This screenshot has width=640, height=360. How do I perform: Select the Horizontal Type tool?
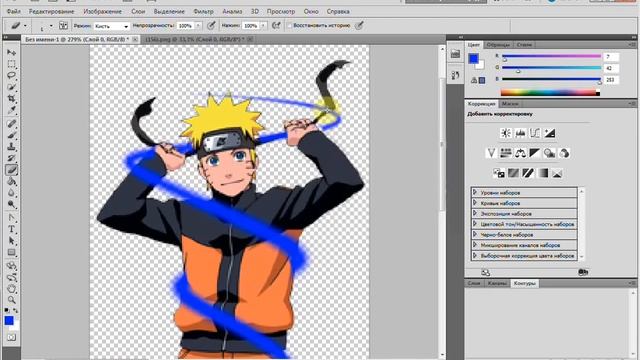coord(11,229)
